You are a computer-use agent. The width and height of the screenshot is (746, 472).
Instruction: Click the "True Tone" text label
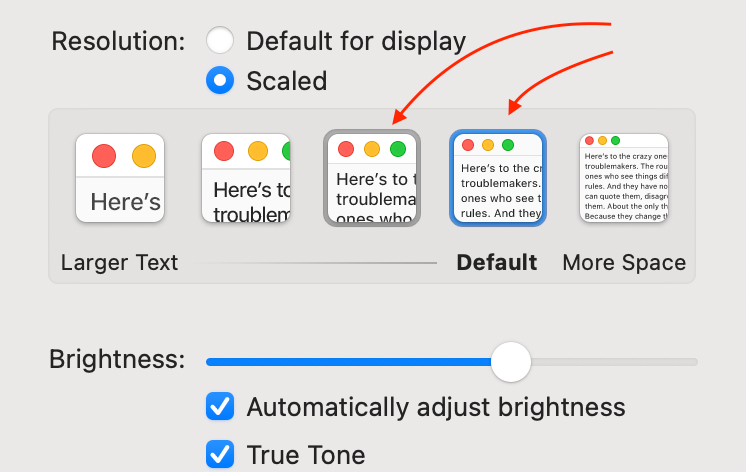click(305, 455)
